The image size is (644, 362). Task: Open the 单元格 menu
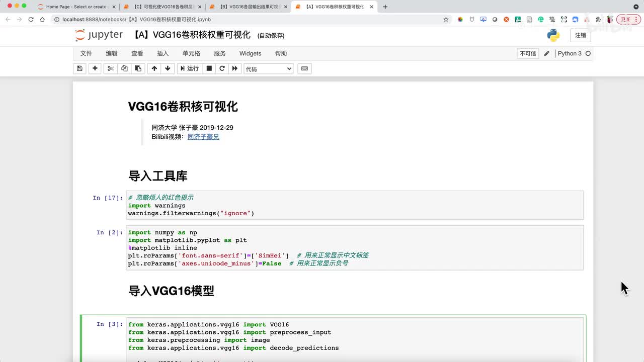pos(191,53)
